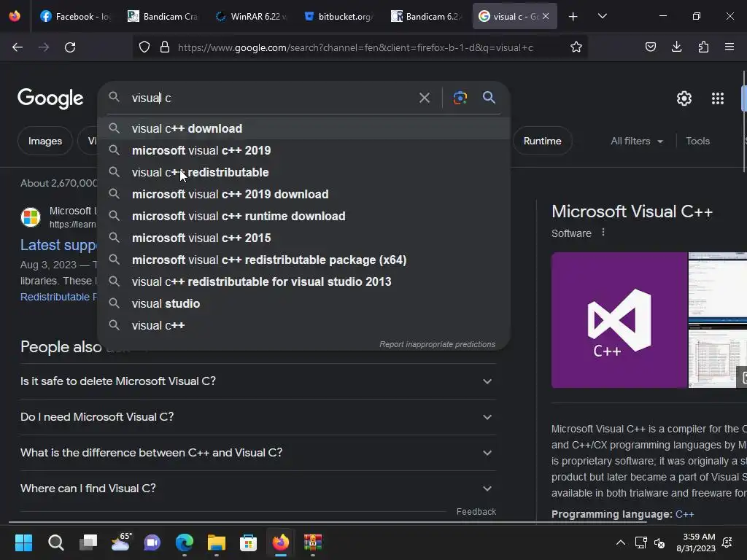Select suggestion 'redistributable for visual studio 2013'
Screen dimensions: 747x560
pyautogui.click(x=303, y=282)
